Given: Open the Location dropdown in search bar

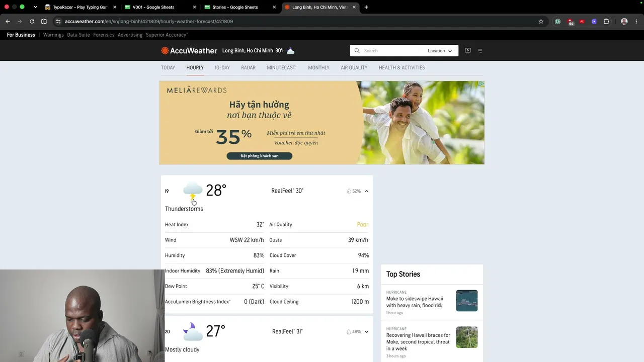Looking at the screenshot, I should tap(440, 51).
